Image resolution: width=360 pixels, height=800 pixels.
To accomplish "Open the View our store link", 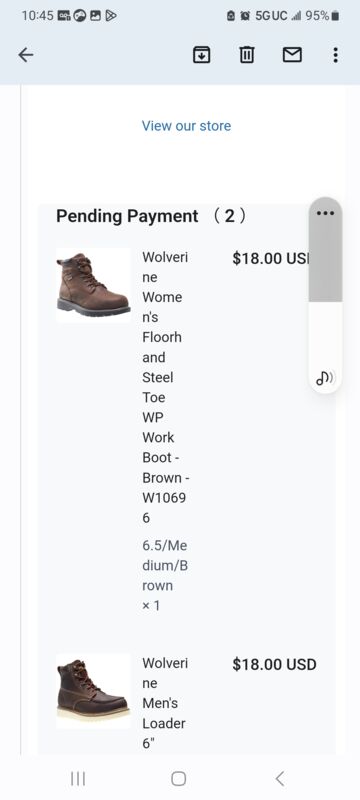I will coord(186,126).
